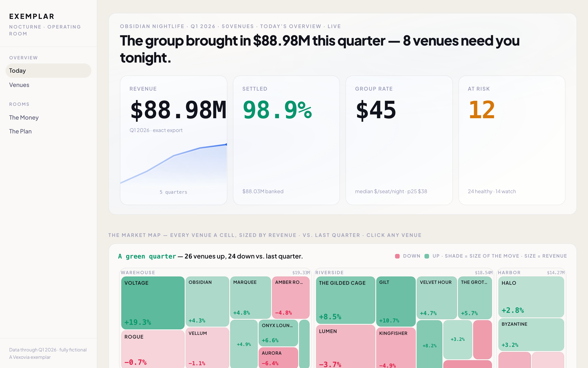This screenshot has width=588, height=368.
Task: Click the '5 quarters' chart label
Action: [173, 192]
